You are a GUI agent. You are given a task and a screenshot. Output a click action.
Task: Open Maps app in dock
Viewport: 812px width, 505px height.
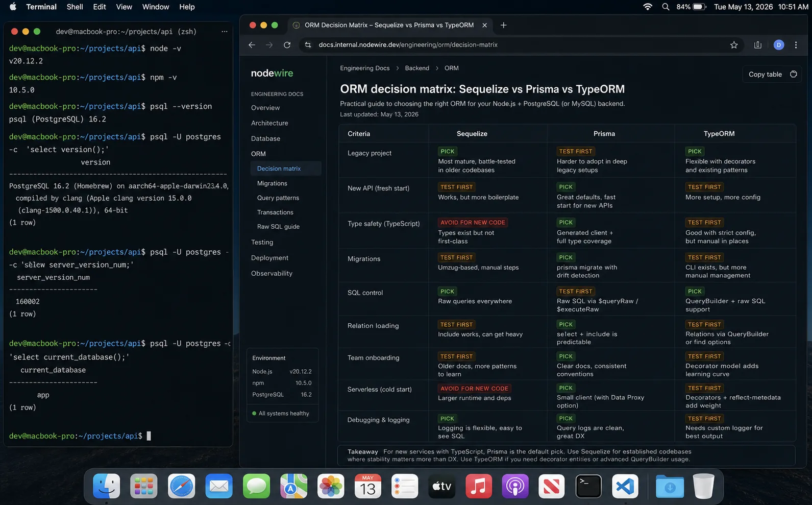pyautogui.click(x=293, y=486)
